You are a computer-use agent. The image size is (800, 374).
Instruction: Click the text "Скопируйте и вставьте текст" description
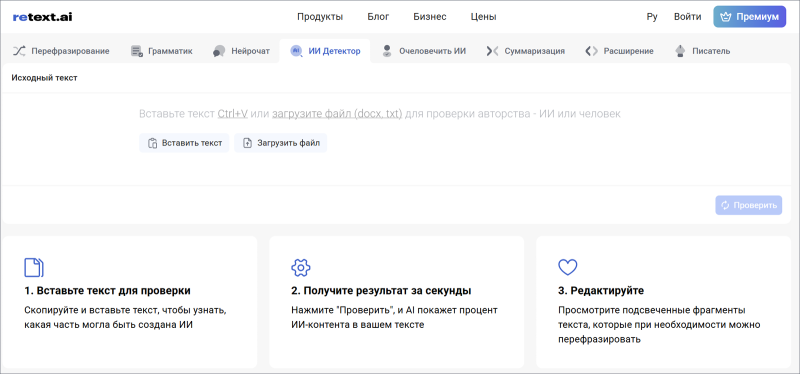(x=125, y=317)
